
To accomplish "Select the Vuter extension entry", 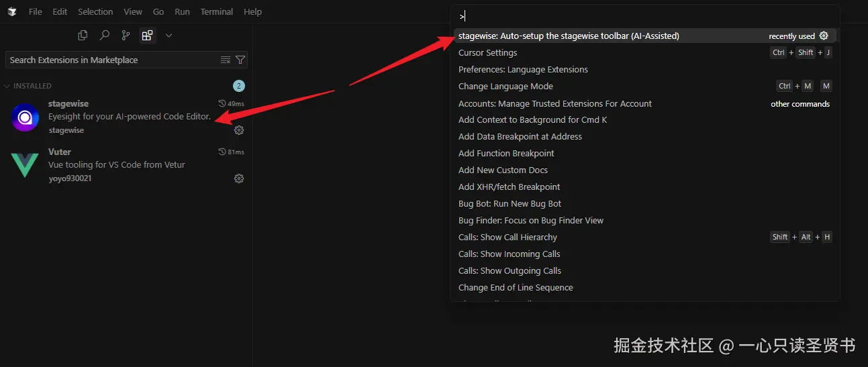I will coord(126,165).
